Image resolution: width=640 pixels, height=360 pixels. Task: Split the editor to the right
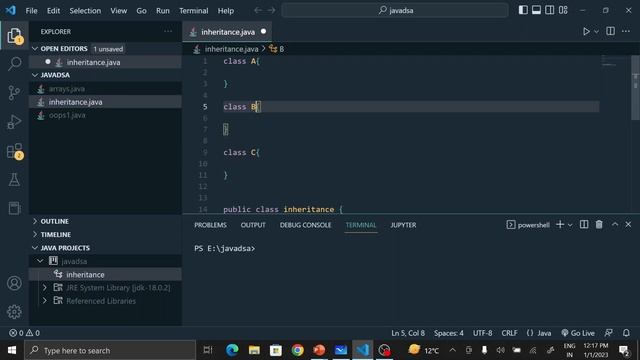pyautogui.click(x=610, y=31)
